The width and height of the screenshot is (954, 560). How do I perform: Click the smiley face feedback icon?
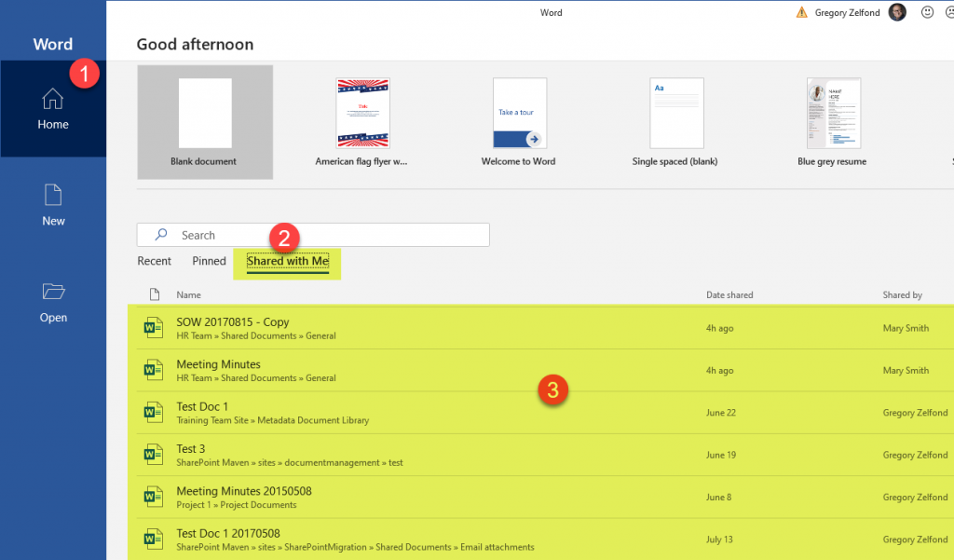[x=927, y=13]
